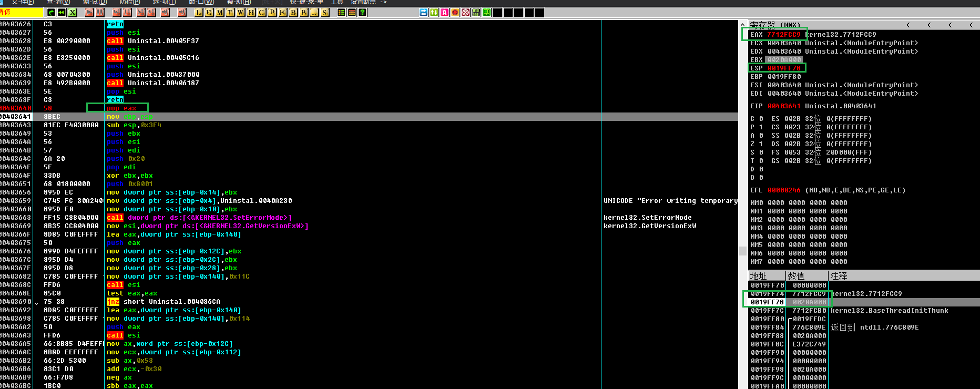Click the 数值 stack column header
Viewport: 980px width, 389px height.
coord(807,276)
